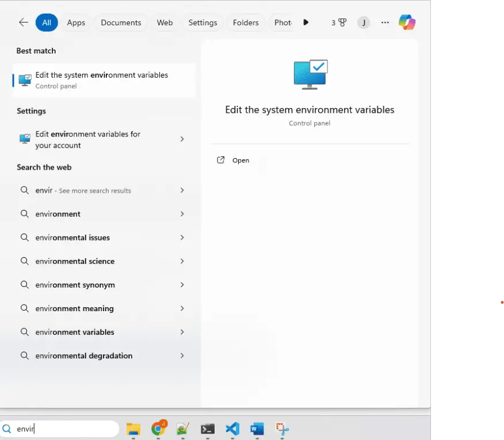Open the options menu with three dots
Viewport: 504px width, 440px height.
pyautogui.click(x=385, y=22)
